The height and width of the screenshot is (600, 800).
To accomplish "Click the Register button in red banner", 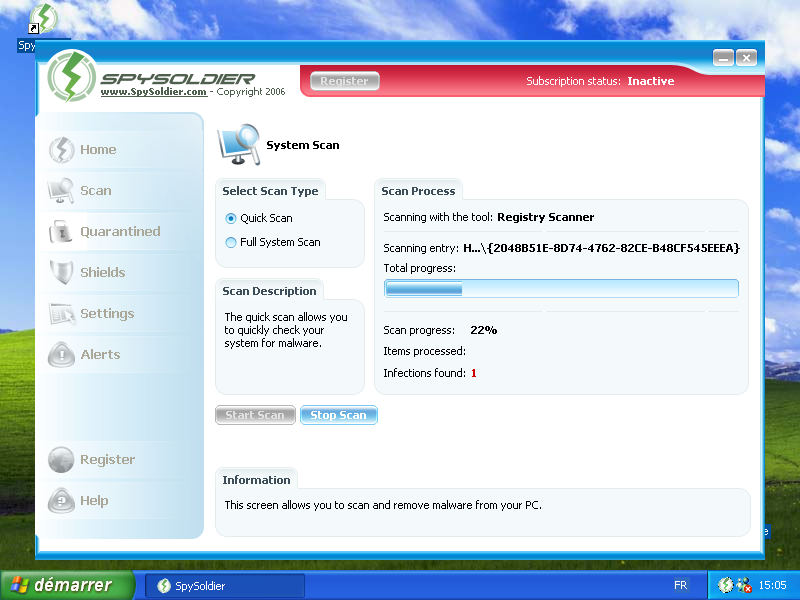I will [344, 81].
